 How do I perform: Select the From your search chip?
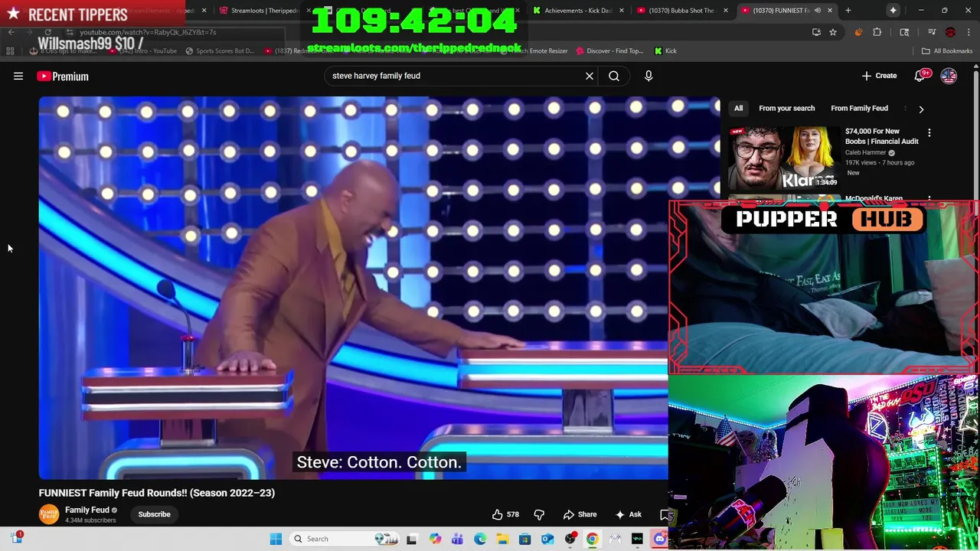point(786,109)
